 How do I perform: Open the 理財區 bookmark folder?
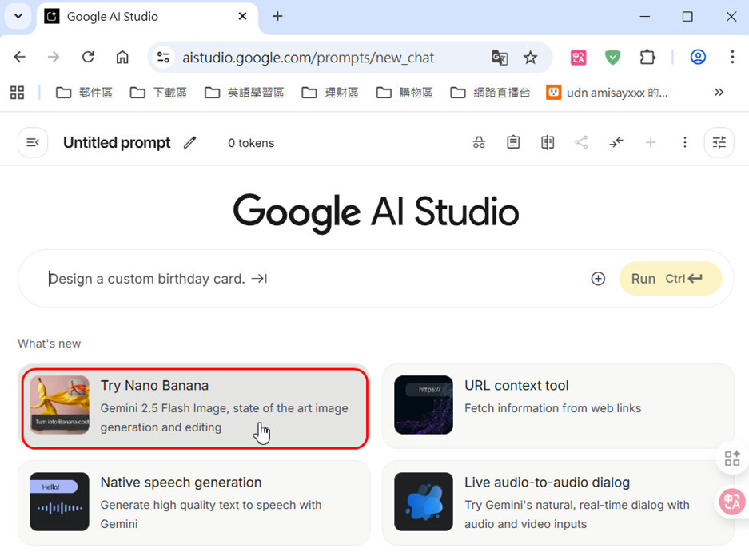click(330, 93)
